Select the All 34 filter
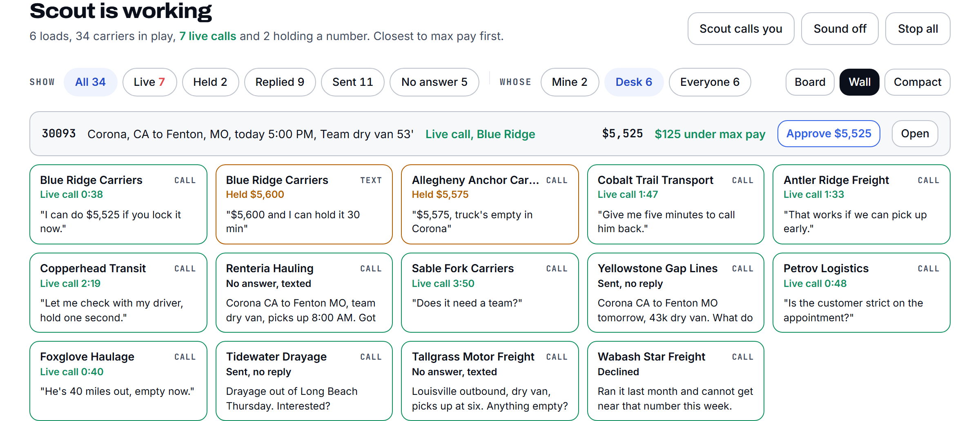Screen dimensions: 980x421 pos(90,82)
